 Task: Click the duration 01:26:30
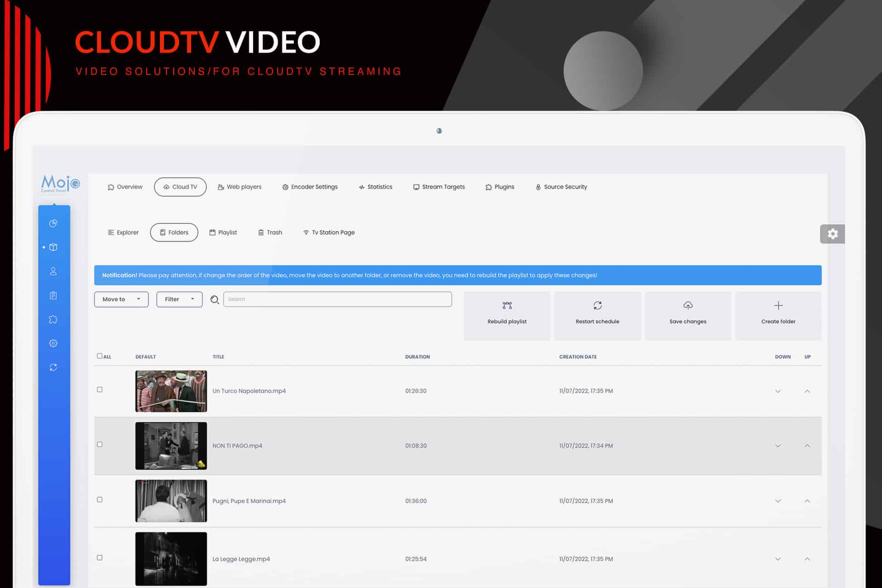[x=416, y=391]
